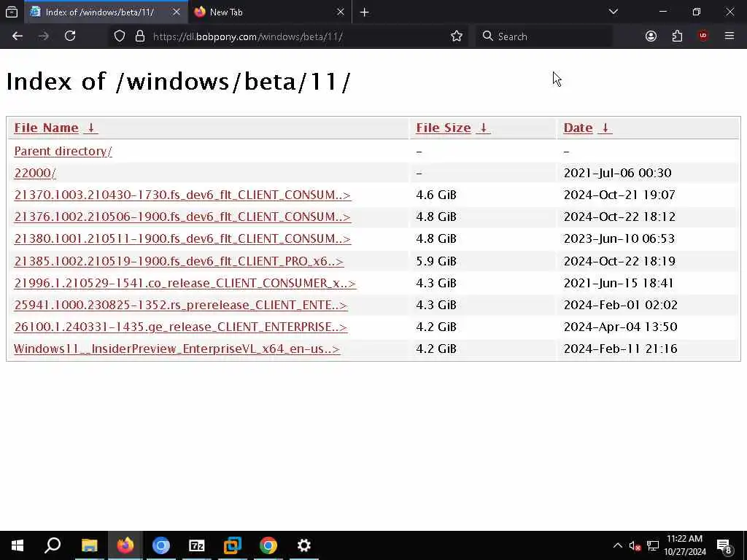
Task: Switch to the New Tab tab
Action: (269, 12)
